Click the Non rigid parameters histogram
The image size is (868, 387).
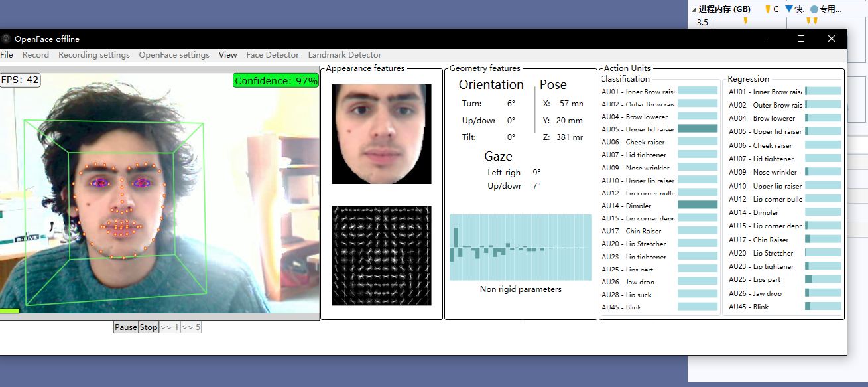pyautogui.click(x=521, y=246)
